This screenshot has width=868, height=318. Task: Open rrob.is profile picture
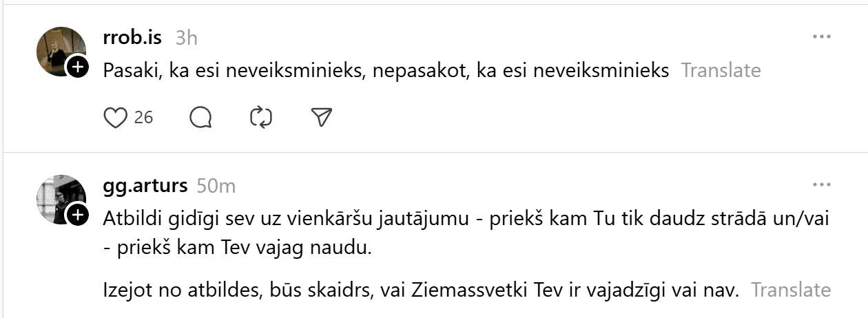(58, 49)
